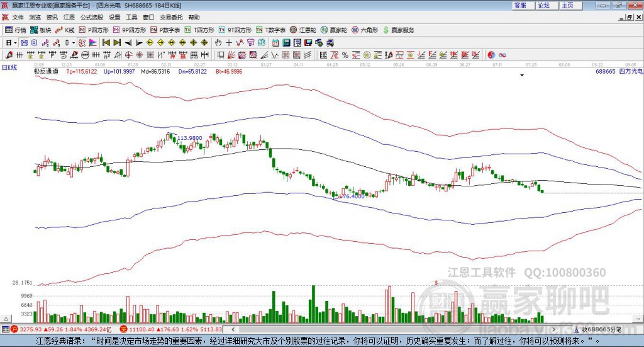644x347 pixels.
Task: Click the 日K线 period label
Action: [9, 67]
